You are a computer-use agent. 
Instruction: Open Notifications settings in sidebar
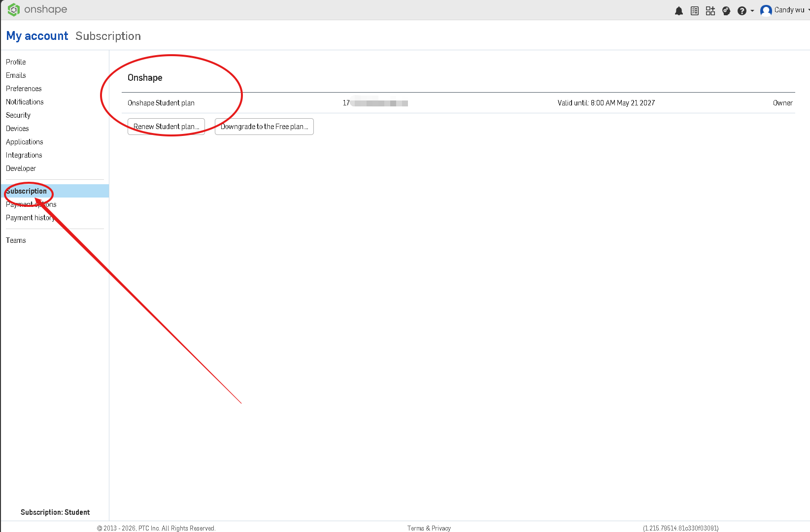(x=25, y=102)
